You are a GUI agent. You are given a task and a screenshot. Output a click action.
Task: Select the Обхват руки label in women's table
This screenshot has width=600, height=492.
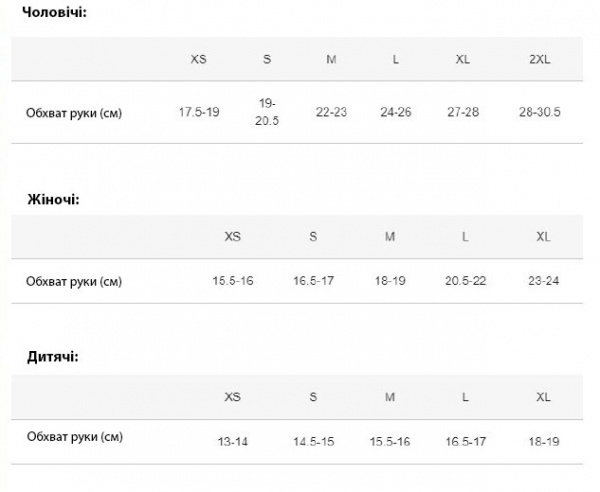coord(74,282)
